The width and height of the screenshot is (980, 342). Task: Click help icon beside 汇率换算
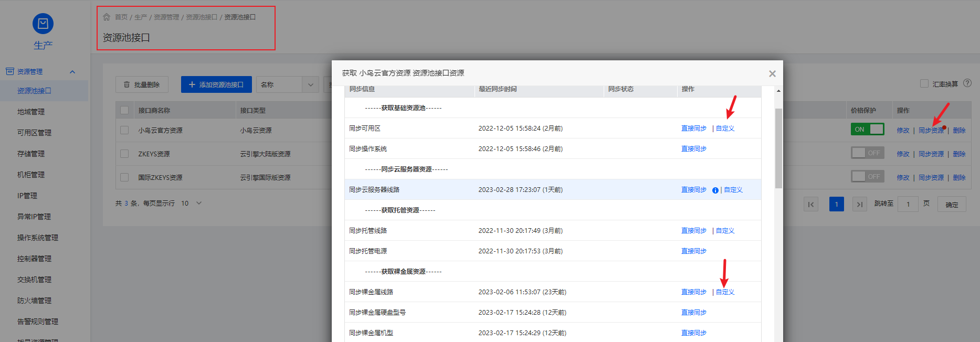pos(967,83)
